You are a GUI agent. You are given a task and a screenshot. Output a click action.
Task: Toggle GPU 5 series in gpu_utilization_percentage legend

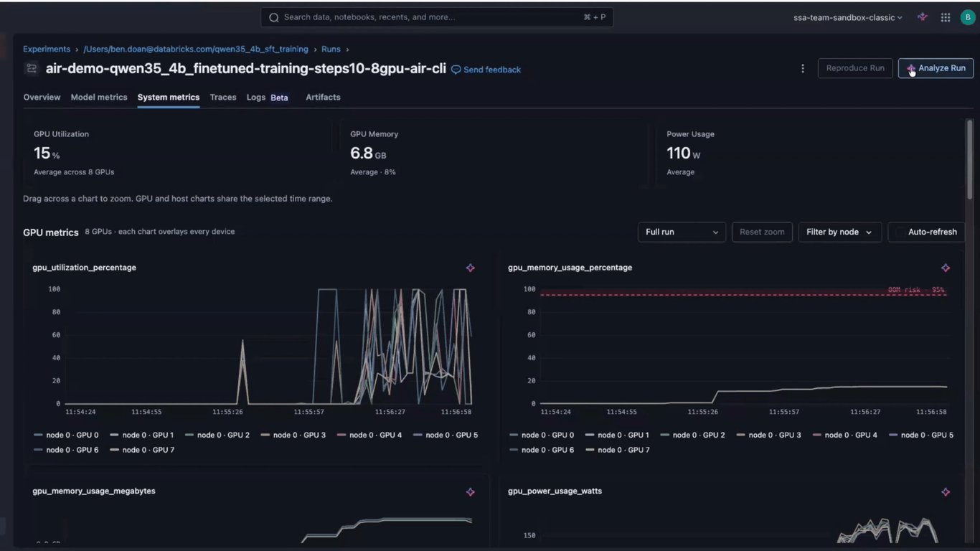(445, 435)
